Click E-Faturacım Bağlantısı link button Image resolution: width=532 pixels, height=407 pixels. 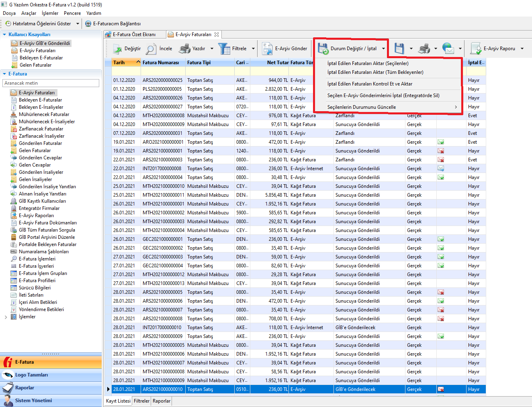click(117, 24)
